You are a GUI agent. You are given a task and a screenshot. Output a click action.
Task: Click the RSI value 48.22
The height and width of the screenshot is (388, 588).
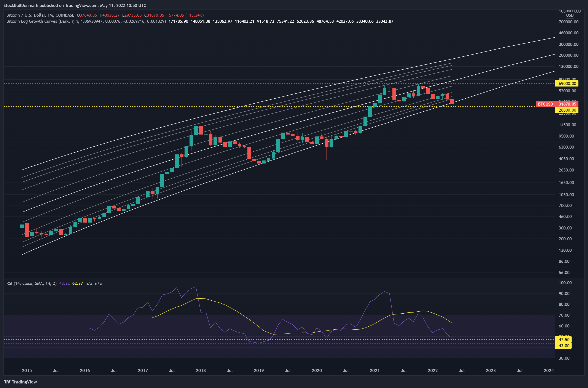[64, 283]
